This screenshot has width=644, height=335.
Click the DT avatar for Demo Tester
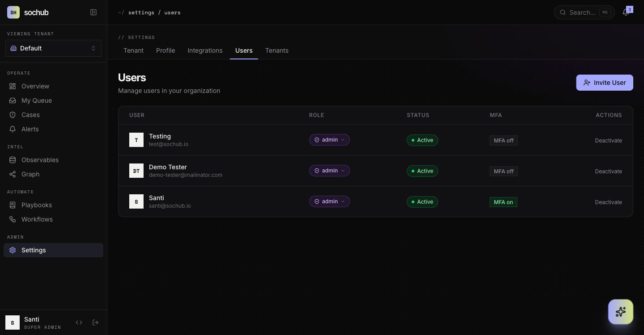[136, 171]
